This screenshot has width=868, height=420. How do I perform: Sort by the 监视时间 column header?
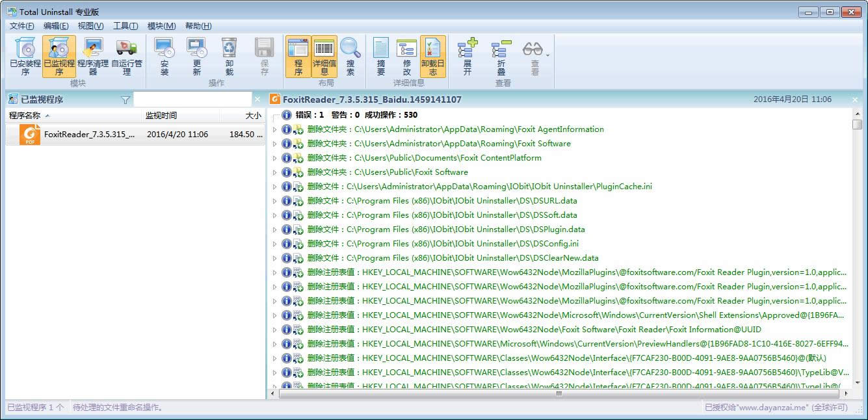tap(161, 116)
